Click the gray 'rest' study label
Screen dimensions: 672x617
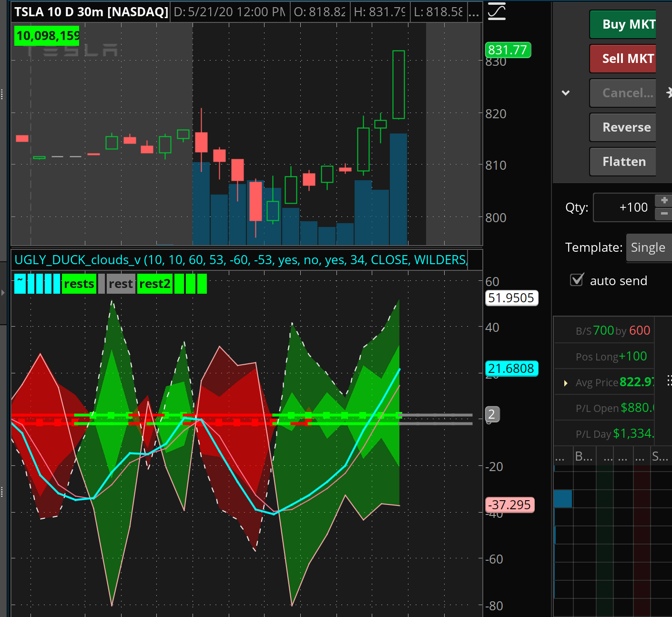tap(121, 284)
